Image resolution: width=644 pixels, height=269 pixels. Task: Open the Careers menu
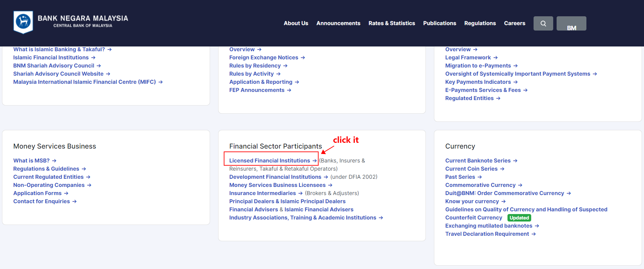[x=514, y=23]
